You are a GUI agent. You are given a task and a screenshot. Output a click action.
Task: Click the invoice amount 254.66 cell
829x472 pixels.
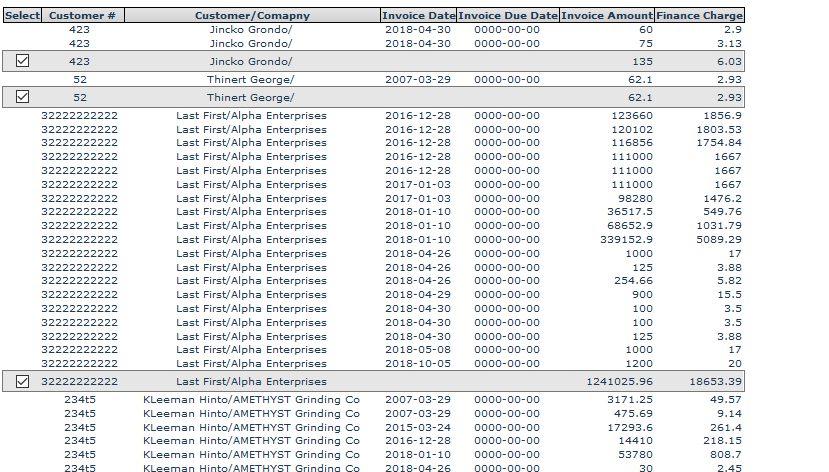(x=633, y=281)
